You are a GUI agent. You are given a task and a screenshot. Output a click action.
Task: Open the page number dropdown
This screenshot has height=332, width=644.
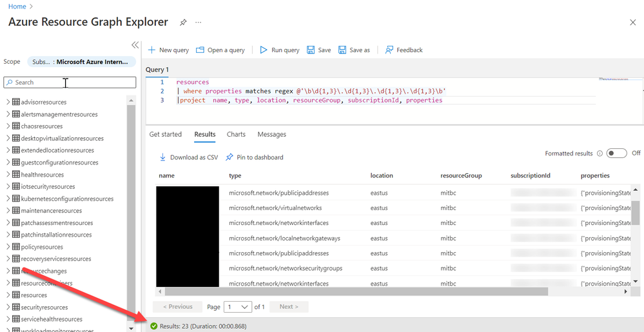point(238,306)
